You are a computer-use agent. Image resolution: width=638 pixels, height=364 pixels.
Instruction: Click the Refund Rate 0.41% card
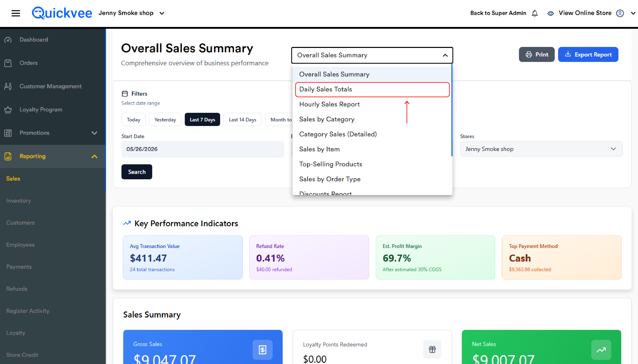pyautogui.click(x=309, y=257)
